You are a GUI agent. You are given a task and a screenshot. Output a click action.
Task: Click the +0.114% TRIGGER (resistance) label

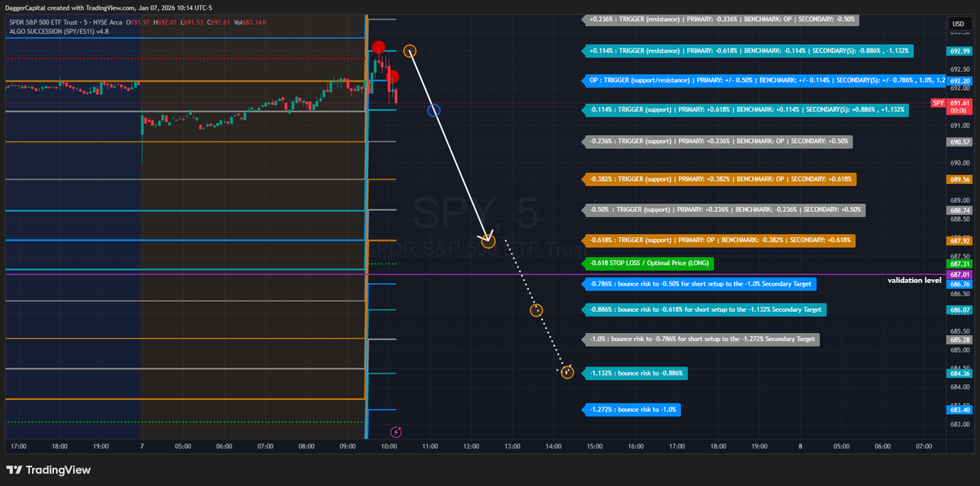point(749,51)
